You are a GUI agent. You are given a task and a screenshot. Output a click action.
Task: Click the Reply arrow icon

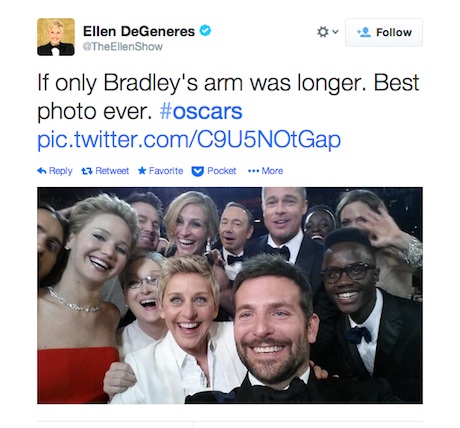point(42,171)
